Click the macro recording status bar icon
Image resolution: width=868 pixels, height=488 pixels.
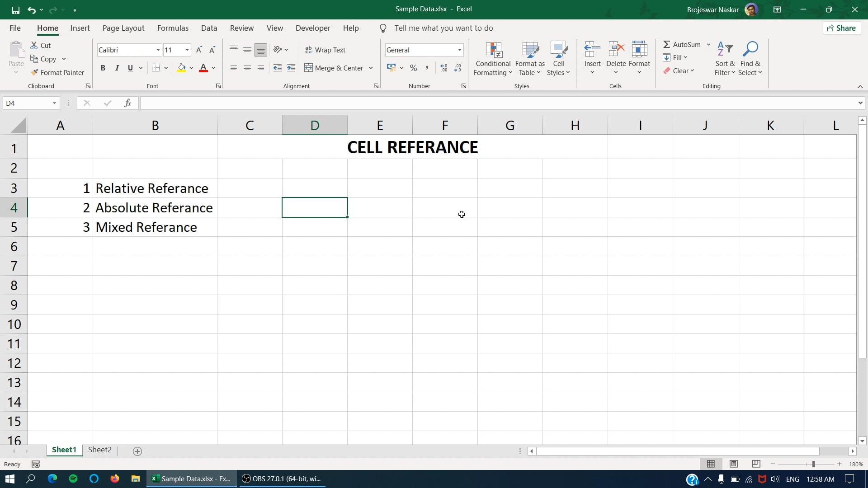(36, 464)
